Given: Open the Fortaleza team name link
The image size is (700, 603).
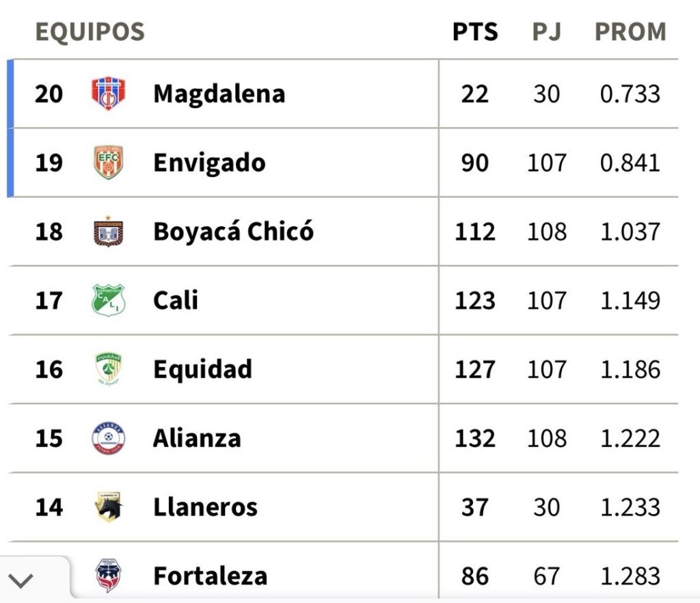Looking at the screenshot, I should point(210,576).
